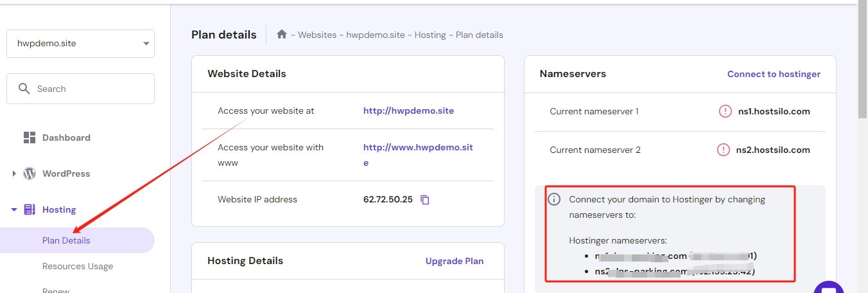Open the Dashboard menu item
868x293 pixels.
pyautogui.click(x=66, y=138)
